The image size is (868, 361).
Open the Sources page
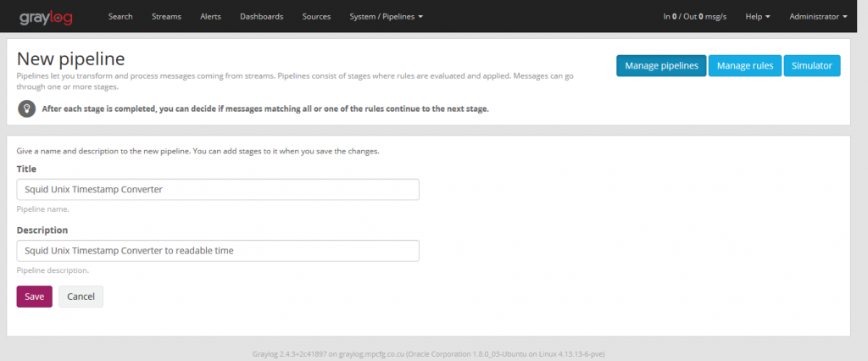tap(317, 17)
